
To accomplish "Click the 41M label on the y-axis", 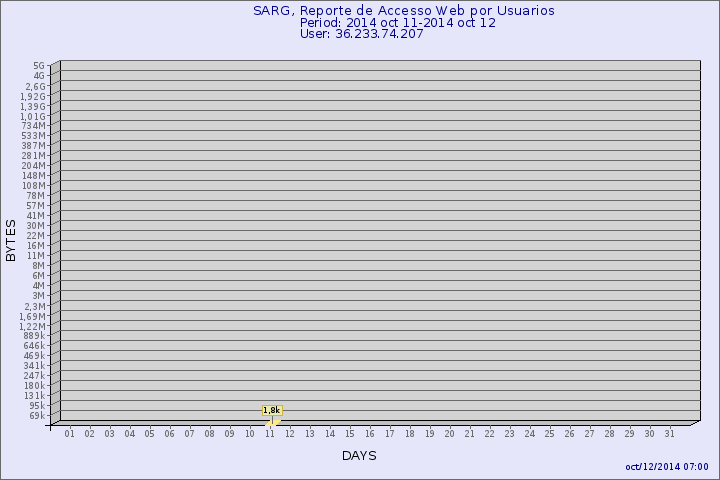I will coord(36,216).
